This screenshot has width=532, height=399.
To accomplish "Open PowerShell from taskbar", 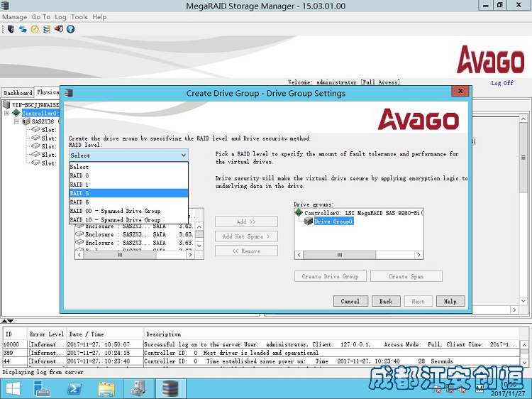I will click(x=75, y=389).
